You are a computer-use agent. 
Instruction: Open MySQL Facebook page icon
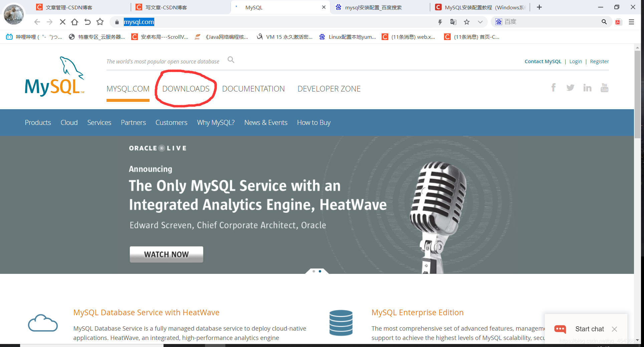pyautogui.click(x=554, y=88)
